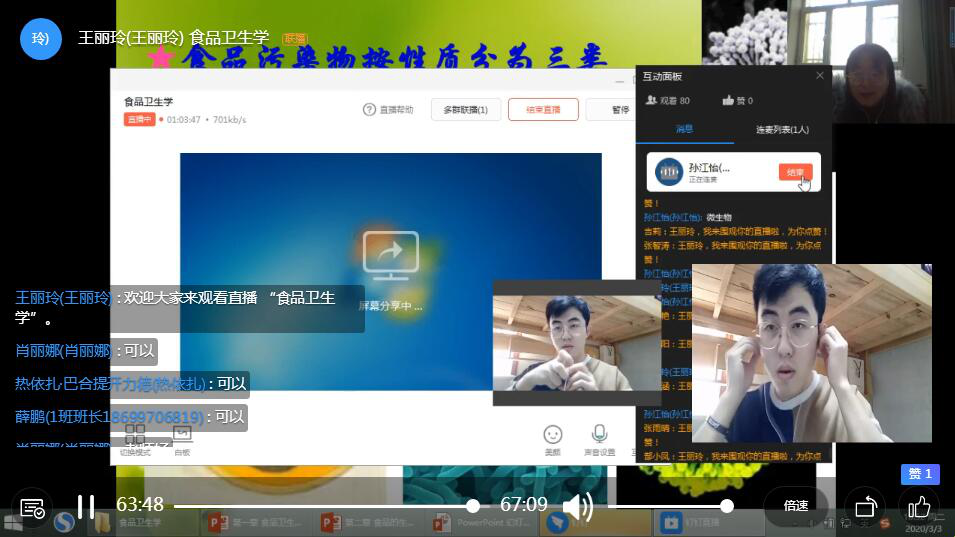Open 声音设置 microphone settings
This screenshot has height=537, width=955.
pos(600,437)
